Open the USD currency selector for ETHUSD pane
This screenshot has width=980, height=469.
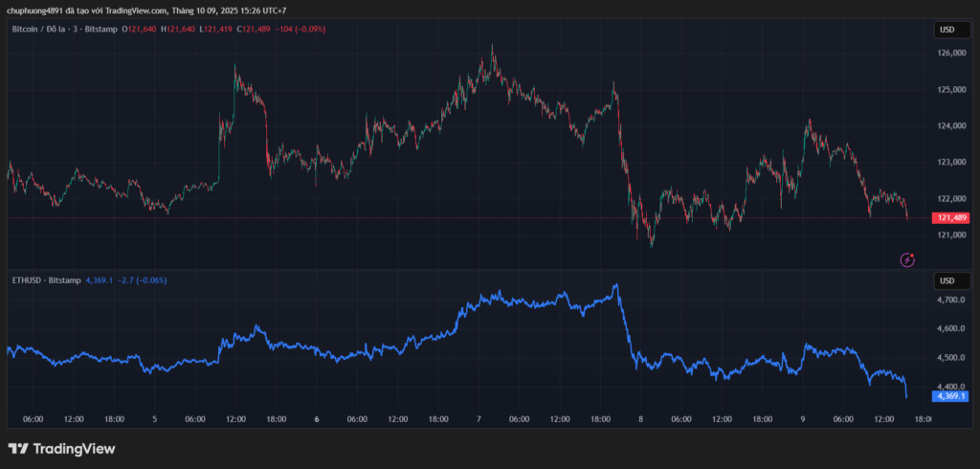point(947,280)
